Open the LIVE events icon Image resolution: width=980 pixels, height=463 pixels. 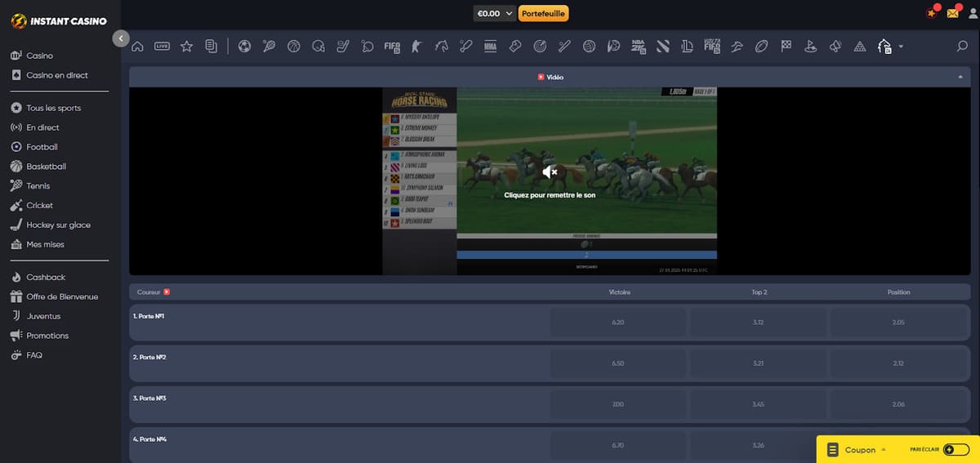(x=162, y=47)
